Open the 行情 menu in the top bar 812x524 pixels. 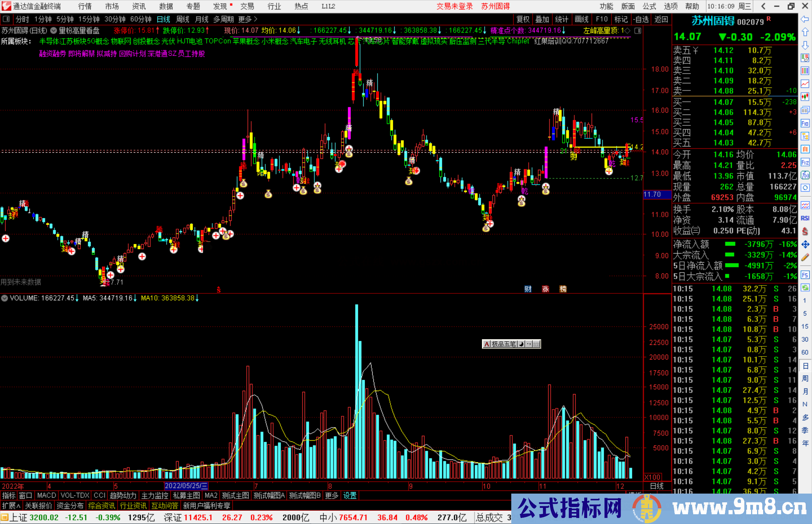click(85, 6)
